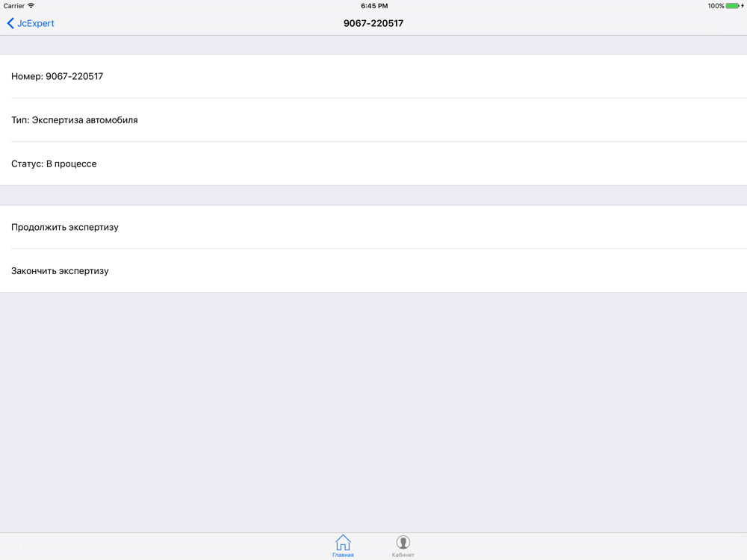Click empty gray area below the list

pyautogui.click(x=373, y=412)
